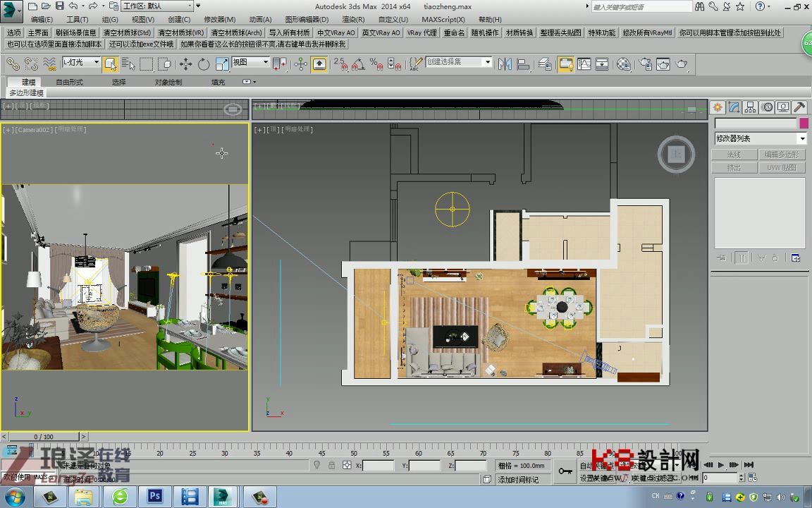Select the 自由形式 ribbon tab

[x=69, y=82]
